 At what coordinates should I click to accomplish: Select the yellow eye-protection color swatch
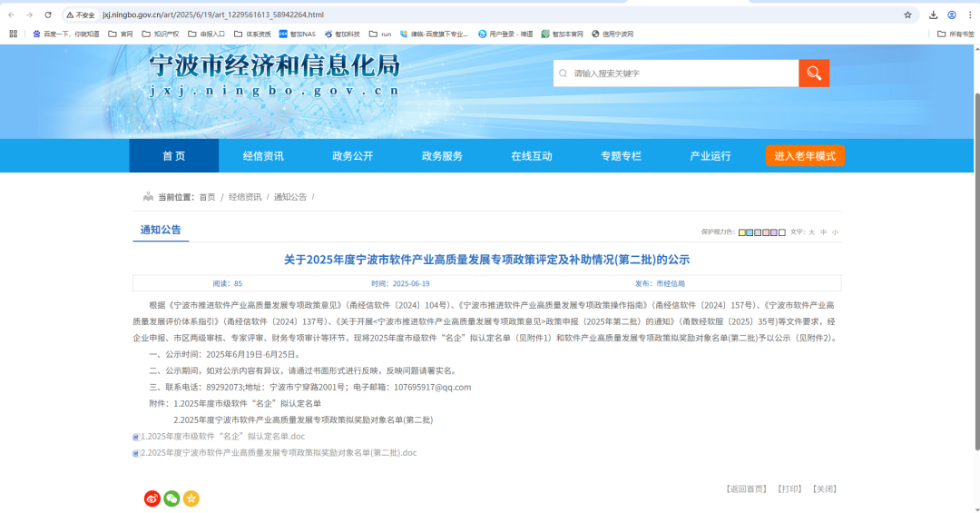tap(742, 232)
